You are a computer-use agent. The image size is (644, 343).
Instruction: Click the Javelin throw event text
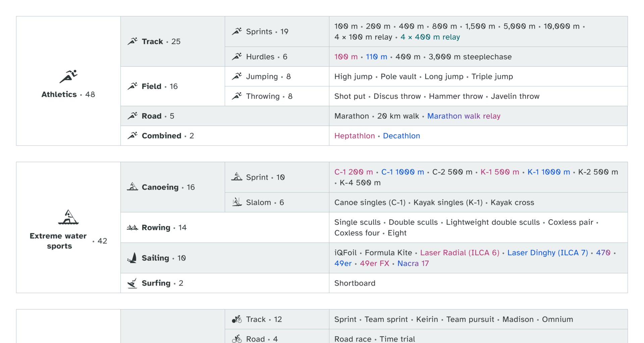[x=515, y=96]
